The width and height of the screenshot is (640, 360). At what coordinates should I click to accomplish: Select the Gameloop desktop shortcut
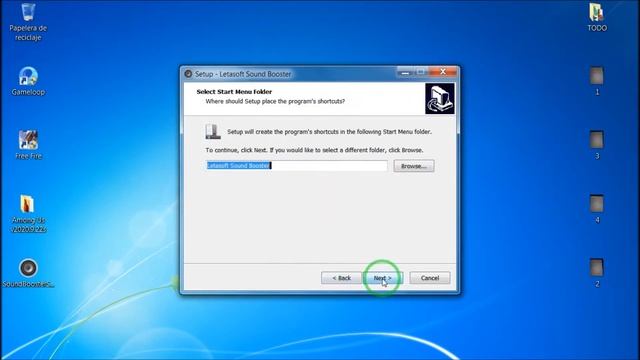coord(28,81)
